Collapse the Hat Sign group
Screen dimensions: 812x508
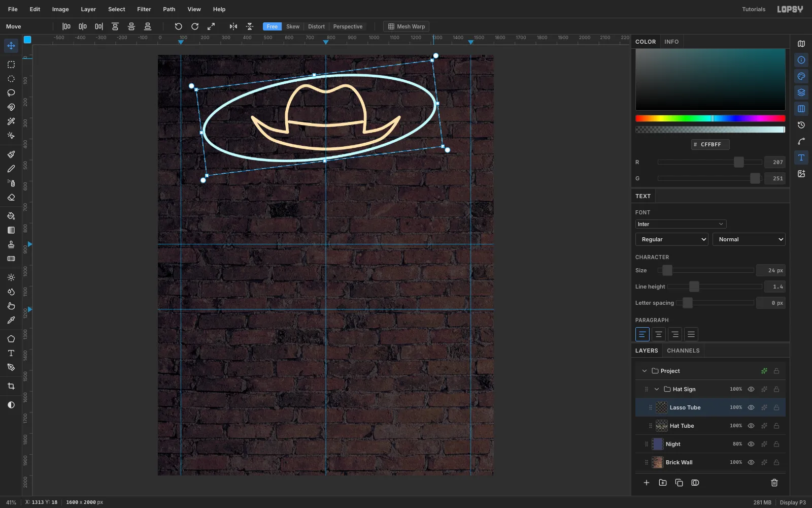(657, 389)
